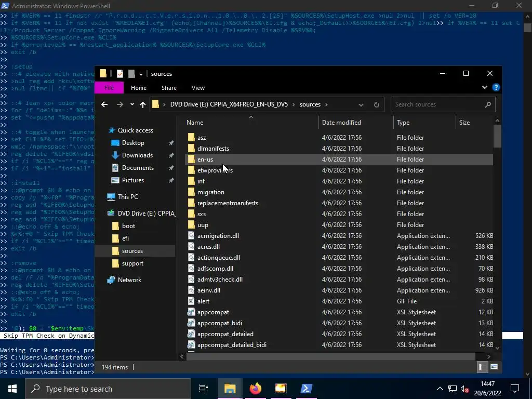
Task: Select the acmigration.dll file icon
Action: (x=191, y=236)
